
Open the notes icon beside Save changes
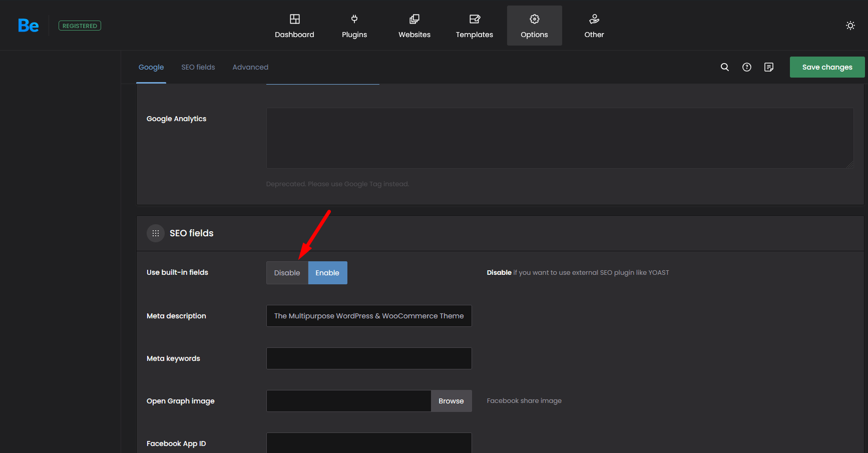click(769, 67)
